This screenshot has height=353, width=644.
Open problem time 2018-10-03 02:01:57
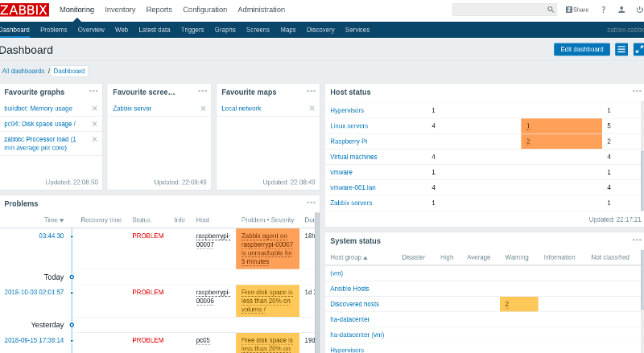coord(34,292)
